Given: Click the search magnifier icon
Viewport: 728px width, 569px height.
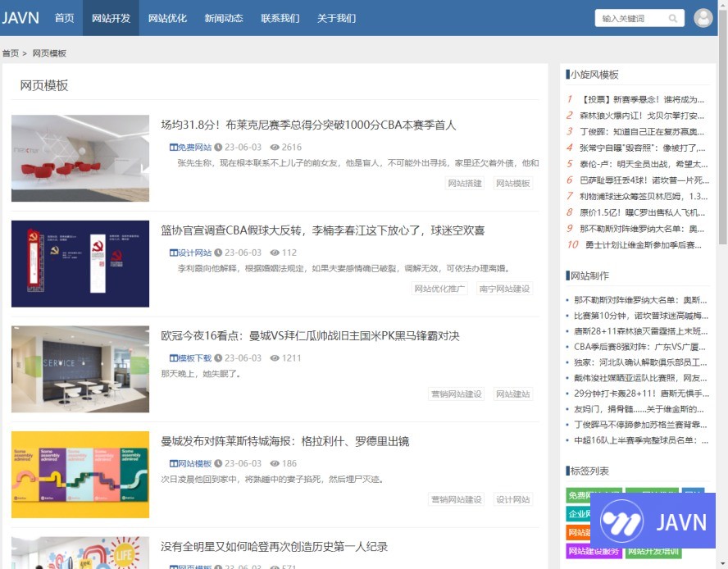Looking at the screenshot, I should 673,18.
